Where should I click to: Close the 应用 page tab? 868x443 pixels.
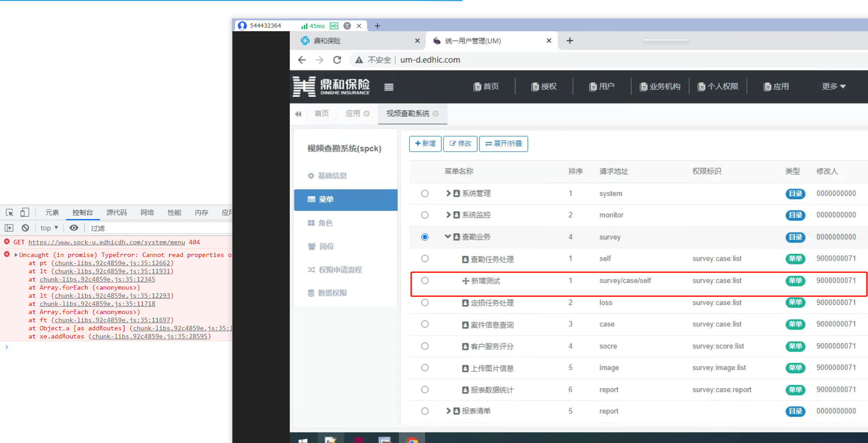(367, 114)
